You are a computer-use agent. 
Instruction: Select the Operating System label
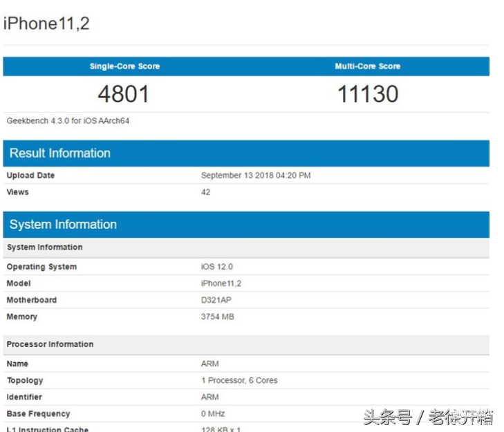coord(41,267)
